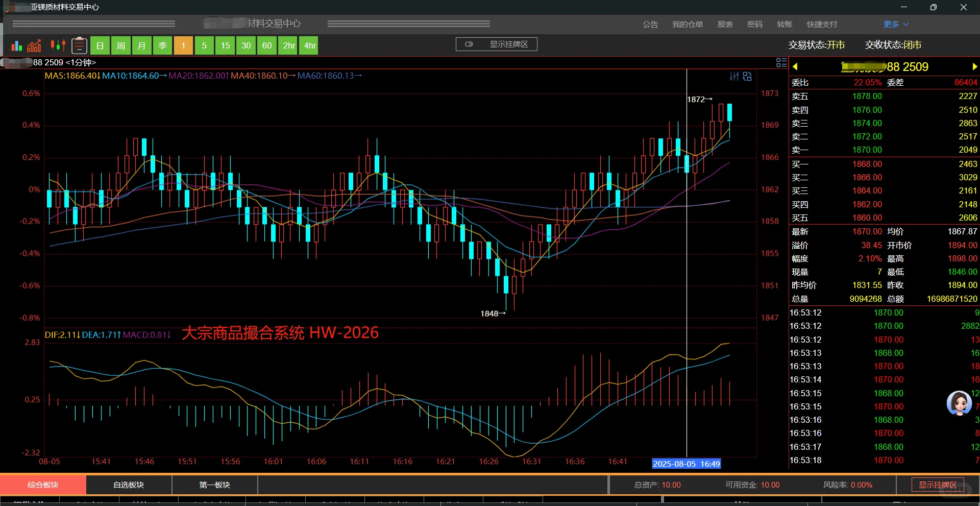Click the total volume value 9094268
The width and height of the screenshot is (980, 506).
[866, 299]
